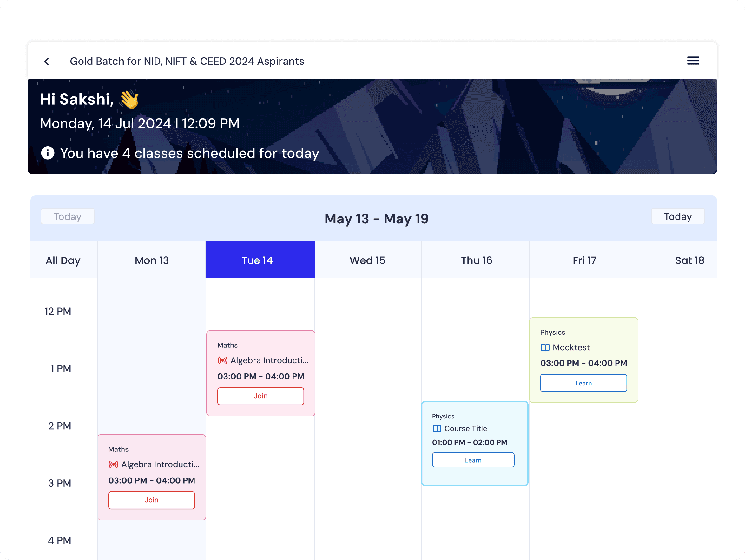This screenshot has width=745, height=560.
Task: Click the greyed left Today button
Action: [67, 216]
